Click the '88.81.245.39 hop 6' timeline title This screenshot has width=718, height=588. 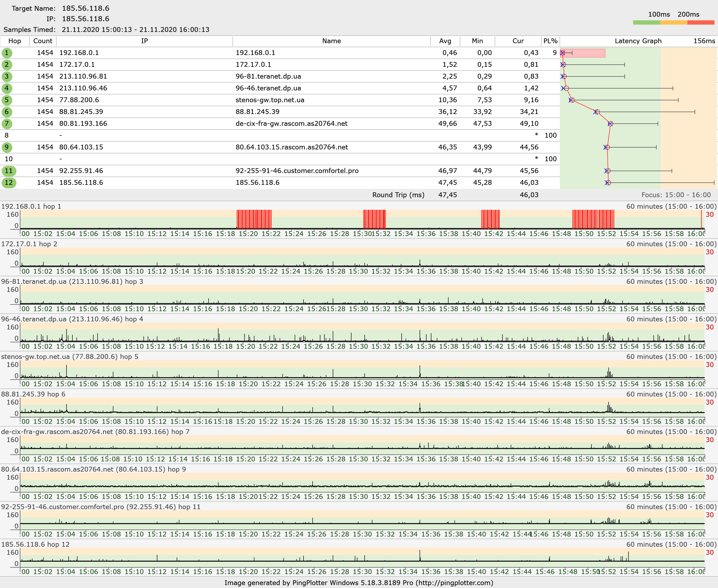point(33,394)
